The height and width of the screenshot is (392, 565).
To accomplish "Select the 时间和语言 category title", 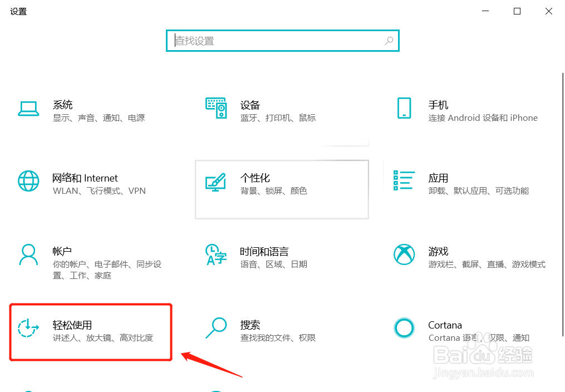I will coord(264,252).
